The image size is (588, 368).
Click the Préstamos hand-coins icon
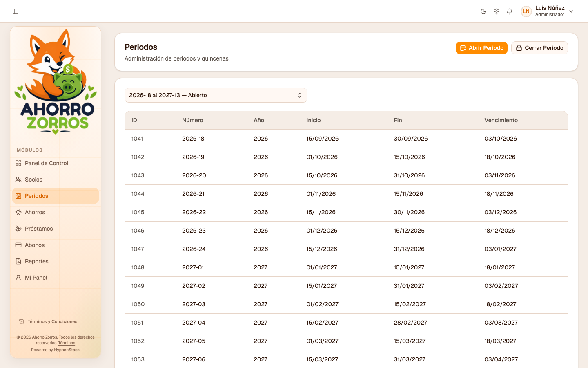coord(18,229)
